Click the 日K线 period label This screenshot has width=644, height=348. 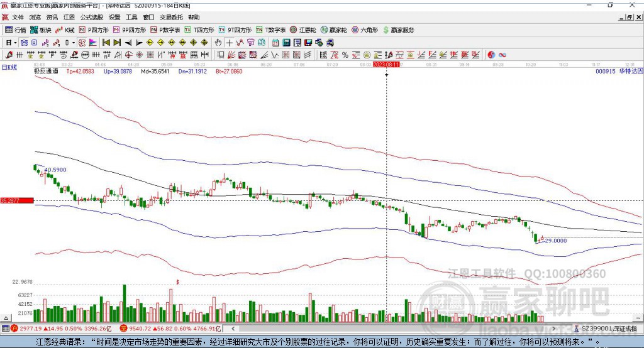[9, 67]
